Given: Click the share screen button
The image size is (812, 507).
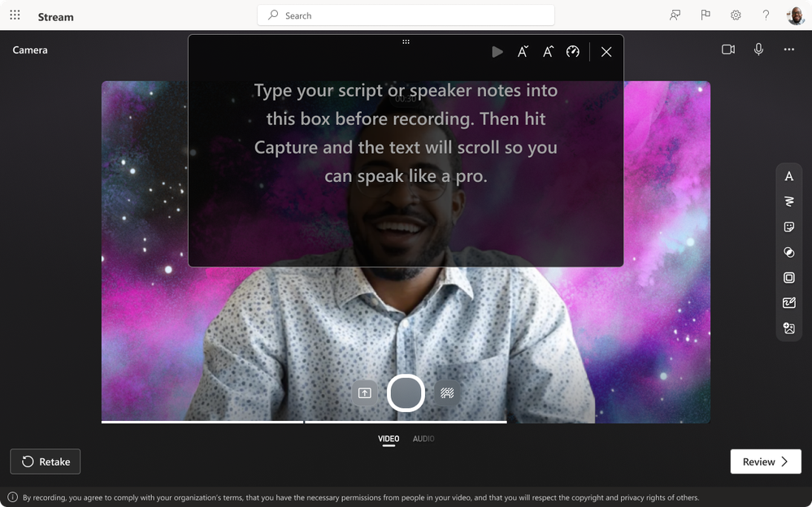Looking at the screenshot, I should coord(365,393).
